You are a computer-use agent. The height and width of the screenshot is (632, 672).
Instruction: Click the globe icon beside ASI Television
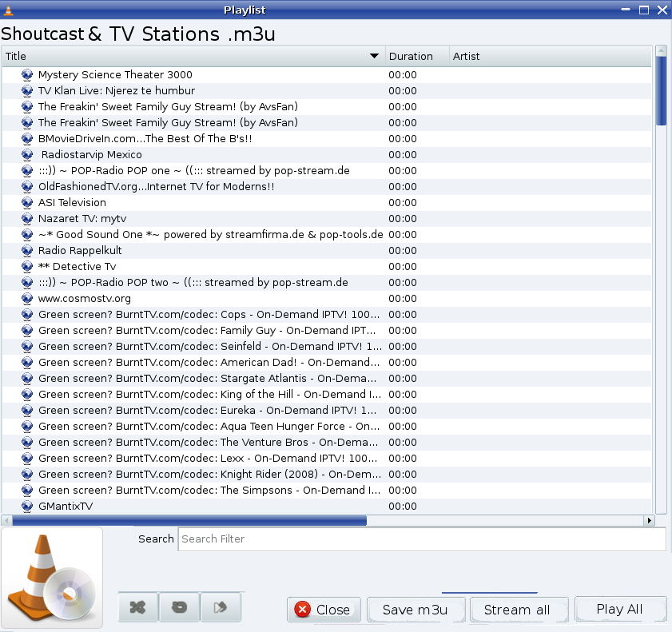27,203
